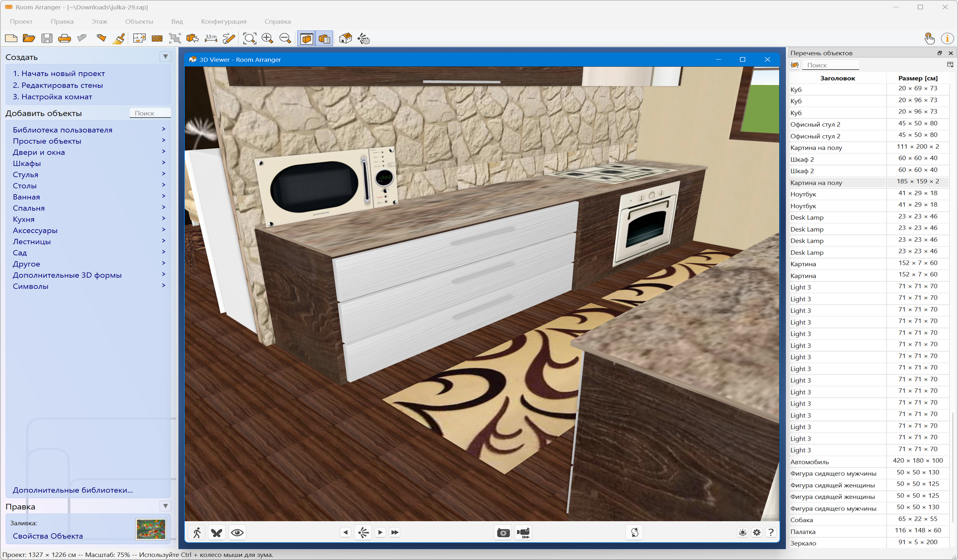This screenshot has height=560, width=958.
Task: Collapse the Правка panel arrow
Action: [165, 506]
